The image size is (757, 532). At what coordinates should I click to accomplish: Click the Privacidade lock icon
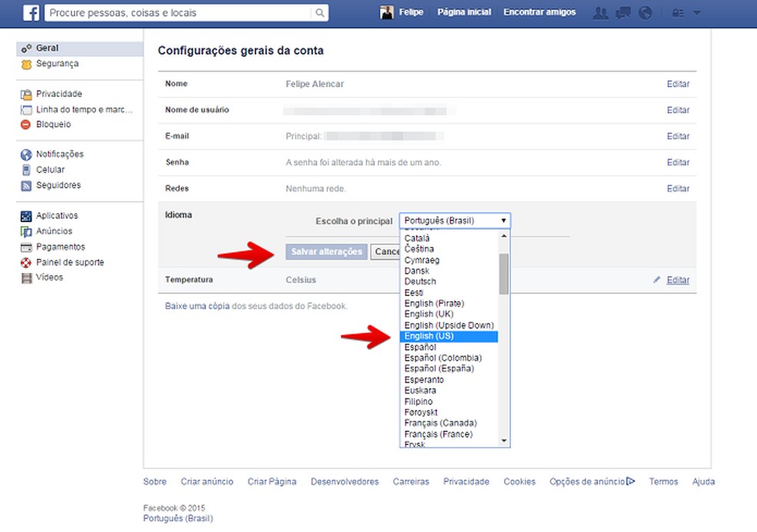point(26,94)
